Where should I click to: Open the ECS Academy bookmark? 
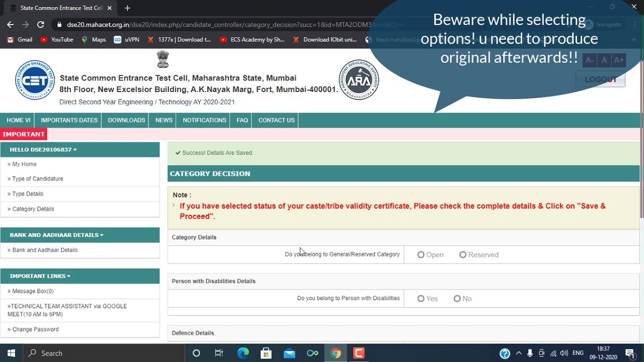click(253, 40)
